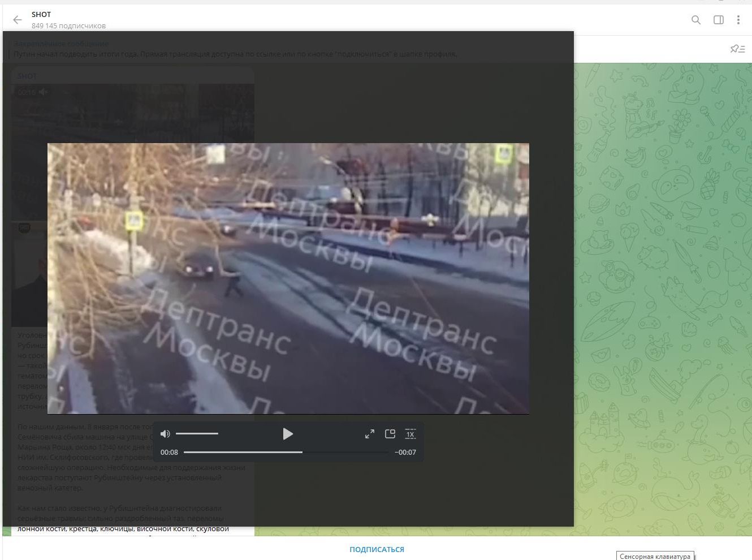Open the 1X playback speed menu
The height and width of the screenshot is (560, 752).
tap(410, 434)
